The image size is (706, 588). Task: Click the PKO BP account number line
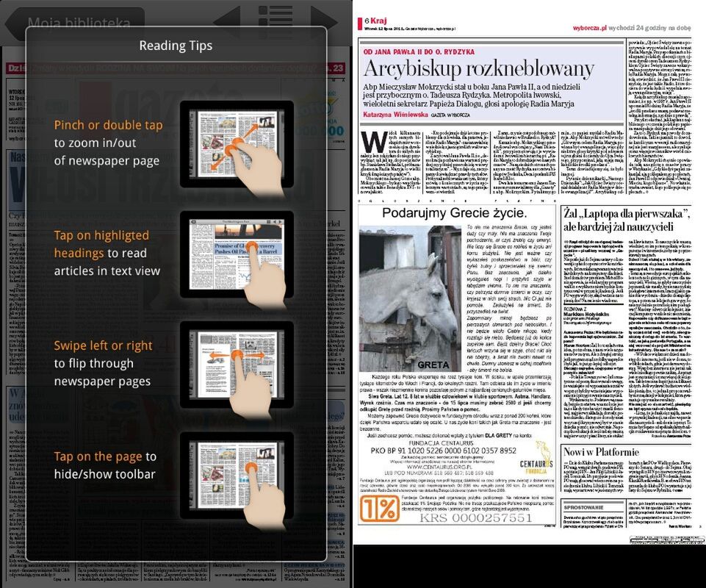(443, 451)
